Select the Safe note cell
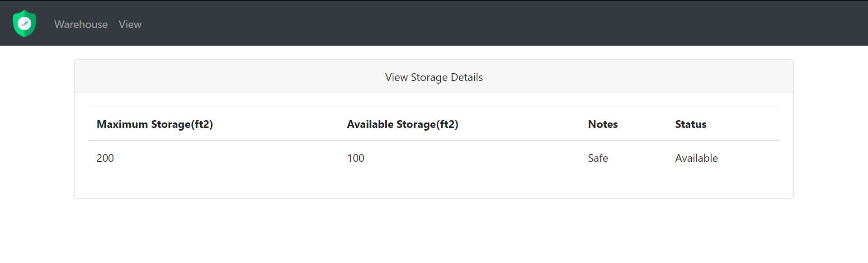The height and width of the screenshot is (263, 868). click(598, 158)
